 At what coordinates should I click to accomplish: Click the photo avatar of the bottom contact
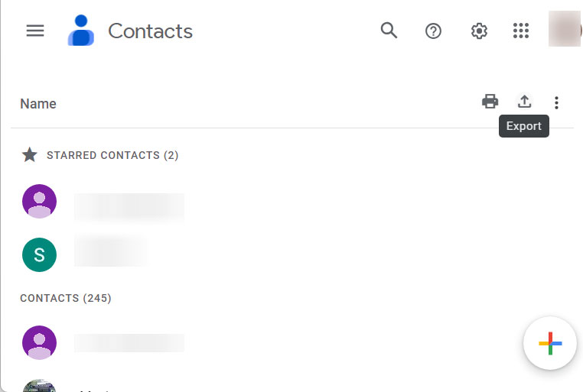coord(40,386)
